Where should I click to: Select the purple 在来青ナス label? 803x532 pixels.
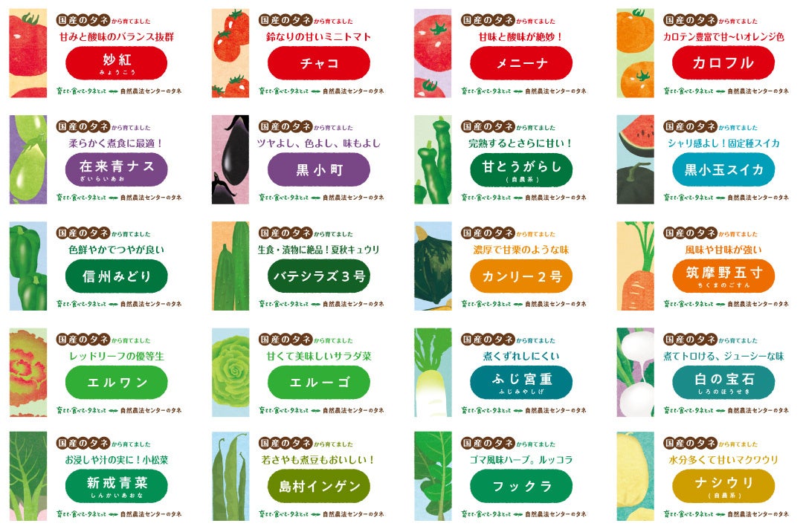[117, 169]
